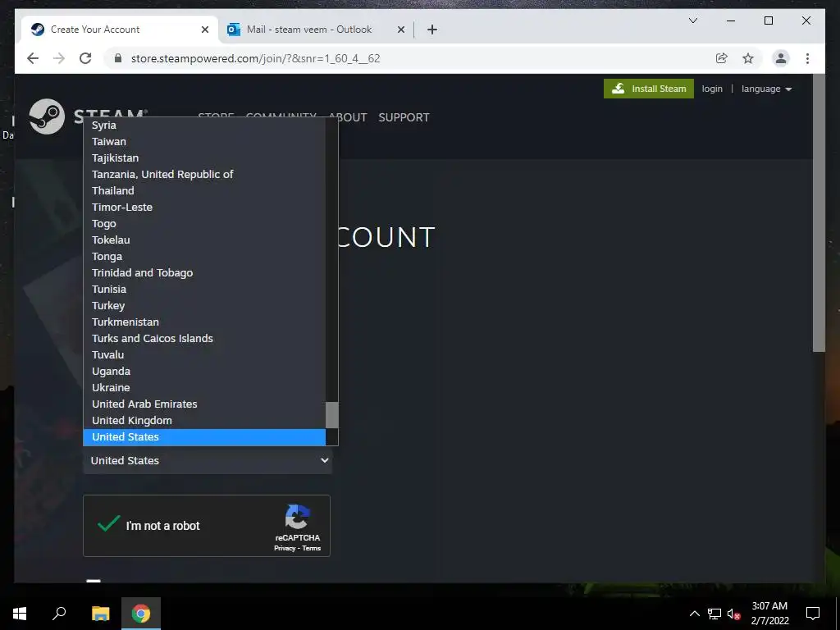
Task: Open the reCAPTCHA Terms link
Action: (x=311, y=548)
